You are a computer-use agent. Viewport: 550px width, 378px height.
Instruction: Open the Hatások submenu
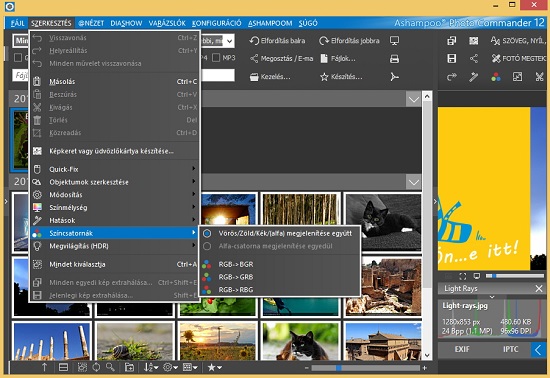click(x=114, y=221)
